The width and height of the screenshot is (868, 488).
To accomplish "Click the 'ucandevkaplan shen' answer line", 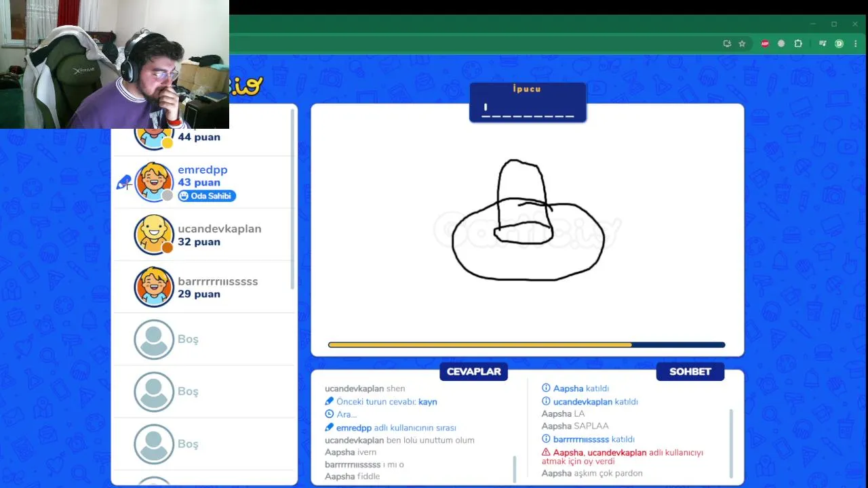I will tap(365, 388).
